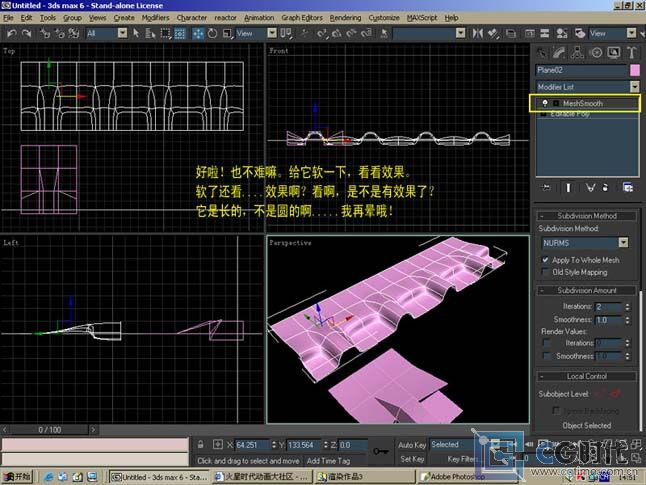Click the Align tool in the toolbar
Image resolution: width=646 pixels, height=485 pixels.
tap(493, 33)
